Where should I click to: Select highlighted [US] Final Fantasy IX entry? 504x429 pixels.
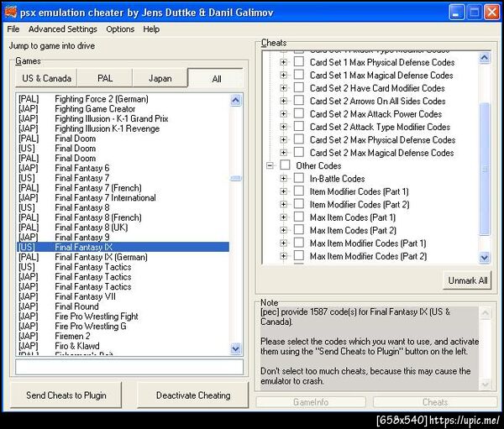click(x=123, y=247)
